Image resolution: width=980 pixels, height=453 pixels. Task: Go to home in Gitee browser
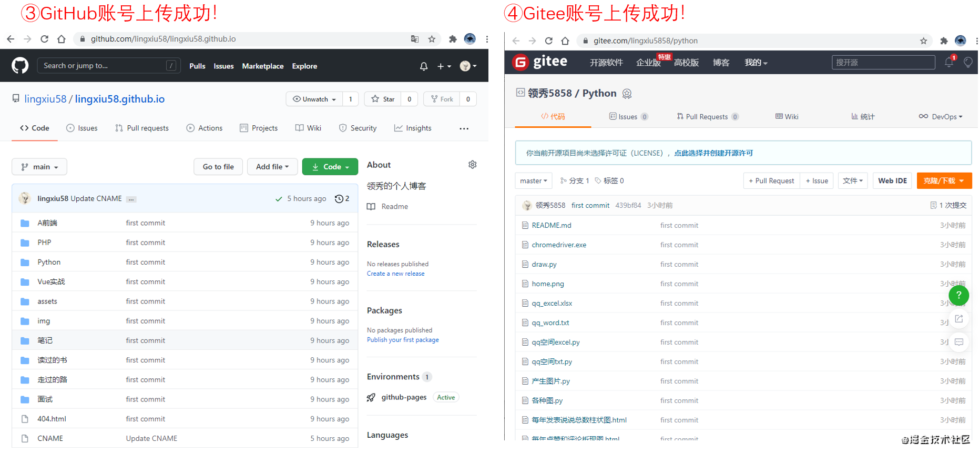pos(565,41)
